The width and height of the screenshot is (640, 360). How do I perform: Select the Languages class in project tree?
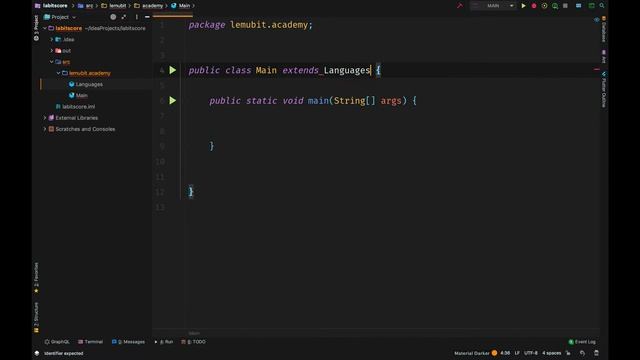[x=89, y=84]
